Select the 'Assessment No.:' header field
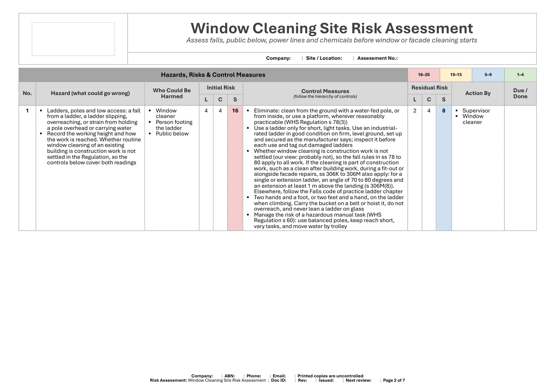The height and width of the screenshot is (392, 555). pyautogui.click(x=377, y=58)
